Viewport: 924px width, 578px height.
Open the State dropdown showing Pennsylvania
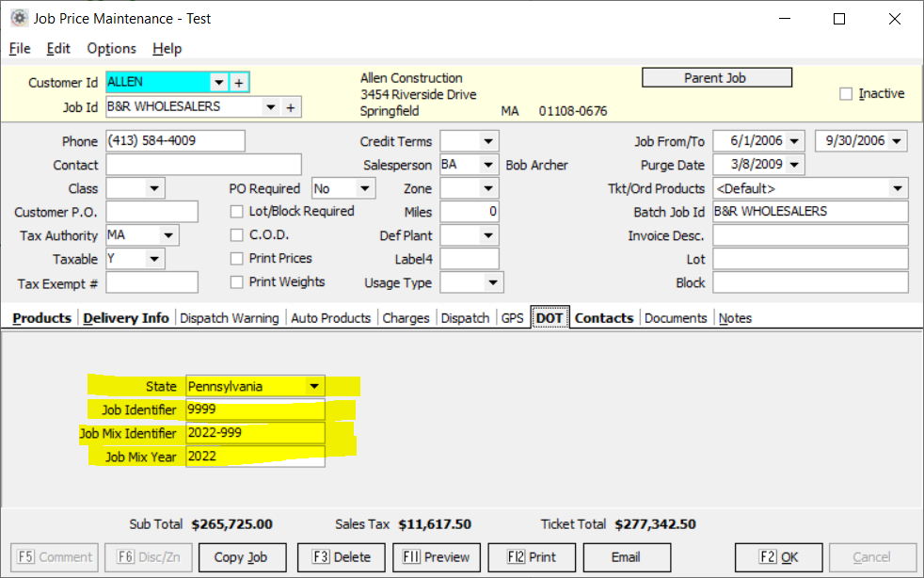pyautogui.click(x=313, y=386)
